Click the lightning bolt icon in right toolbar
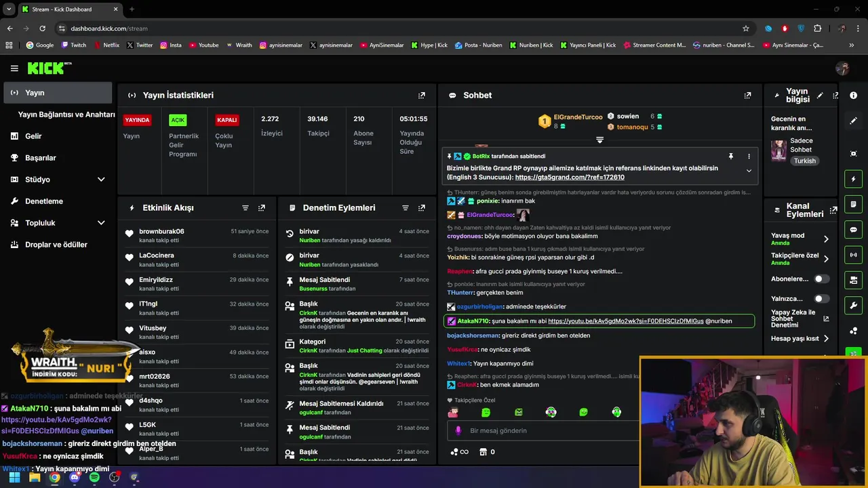868x488 pixels. pos(854,179)
